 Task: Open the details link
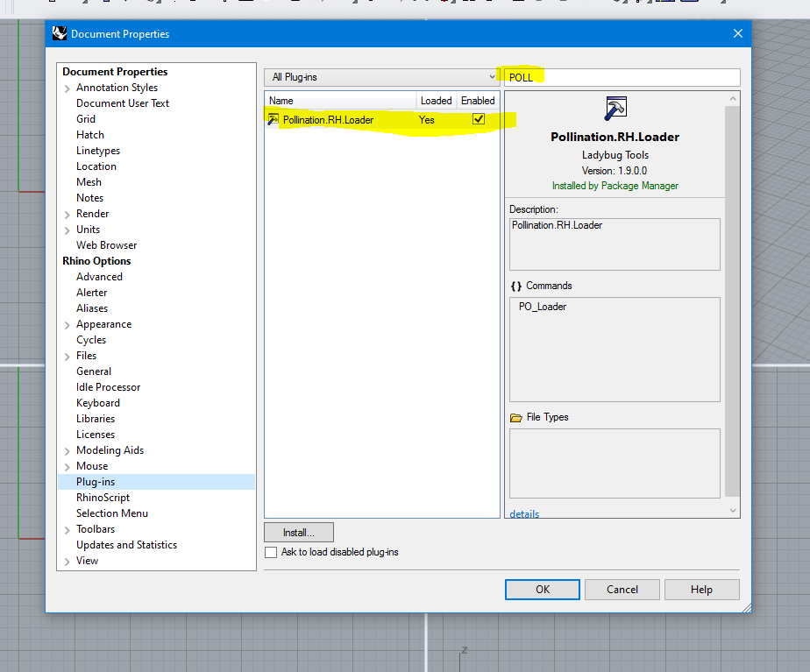(x=524, y=513)
